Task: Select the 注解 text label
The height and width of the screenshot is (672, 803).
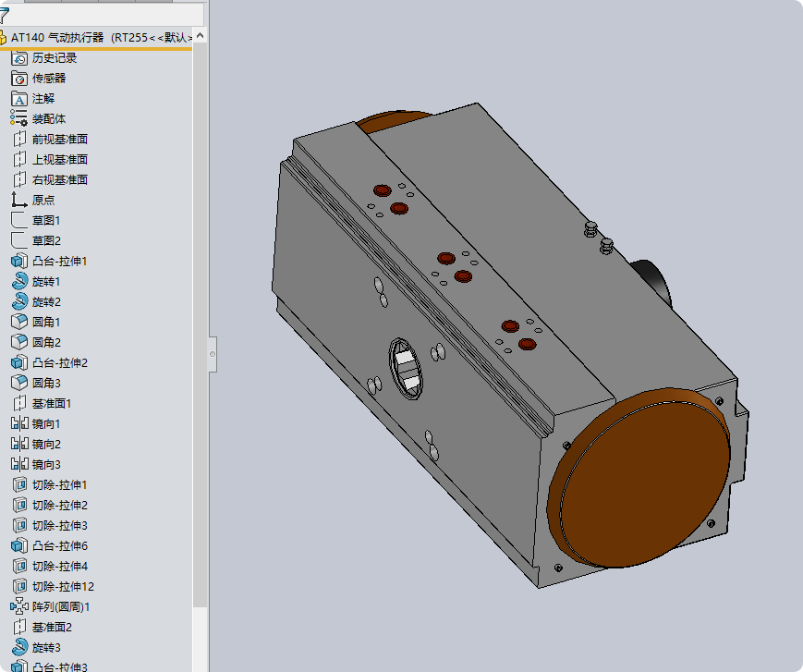Action: pos(43,98)
